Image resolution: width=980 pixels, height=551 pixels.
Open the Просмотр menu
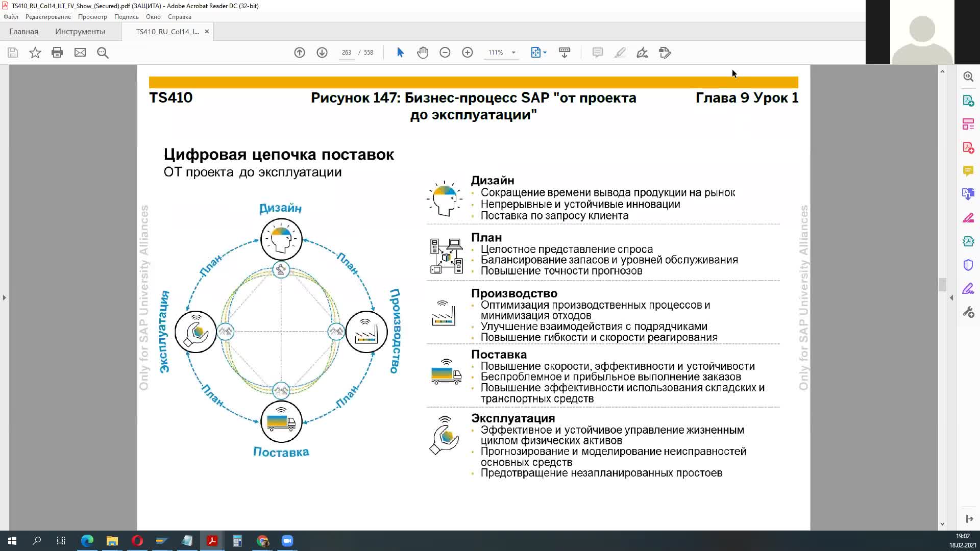92,17
